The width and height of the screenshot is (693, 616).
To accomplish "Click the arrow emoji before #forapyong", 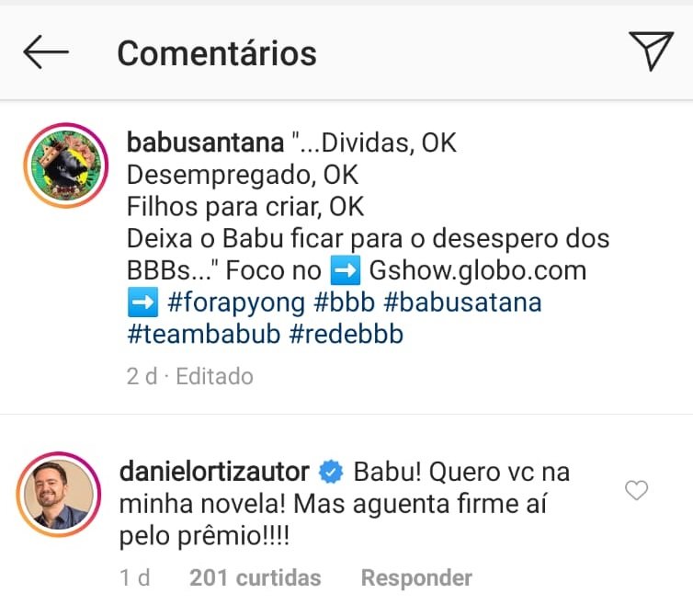I will (142, 302).
